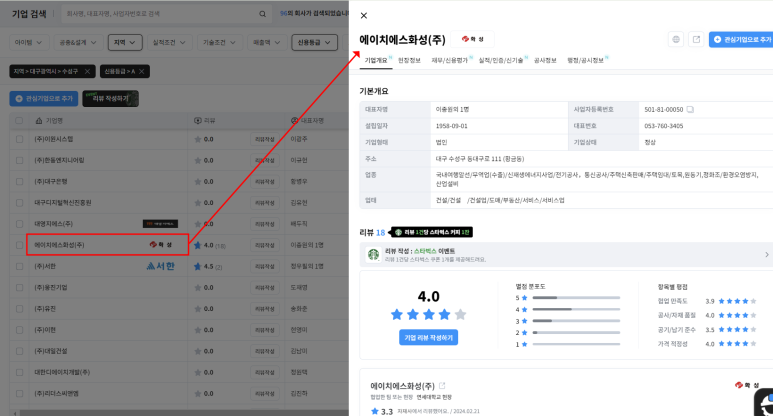Click 리뷰작성 button in (주)서한 row
Image resolution: width=773 pixels, height=416 pixels.
(265, 266)
